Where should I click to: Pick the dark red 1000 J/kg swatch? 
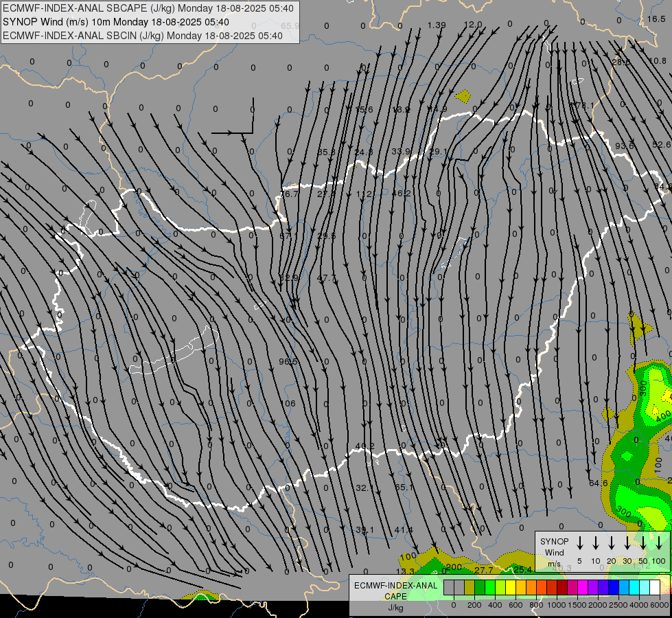point(562,588)
